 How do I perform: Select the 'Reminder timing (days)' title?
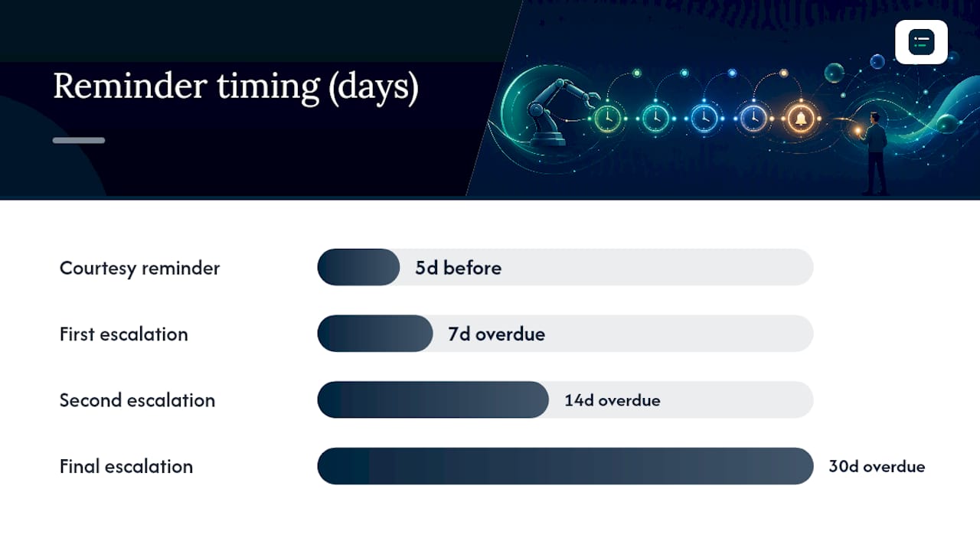pyautogui.click(x=236, y=86)
